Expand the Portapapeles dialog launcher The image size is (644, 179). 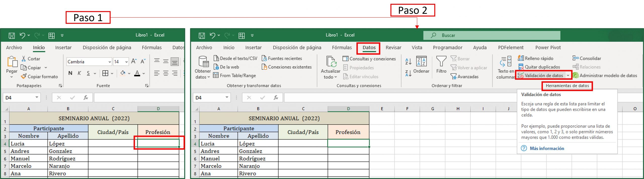[60, 86]
